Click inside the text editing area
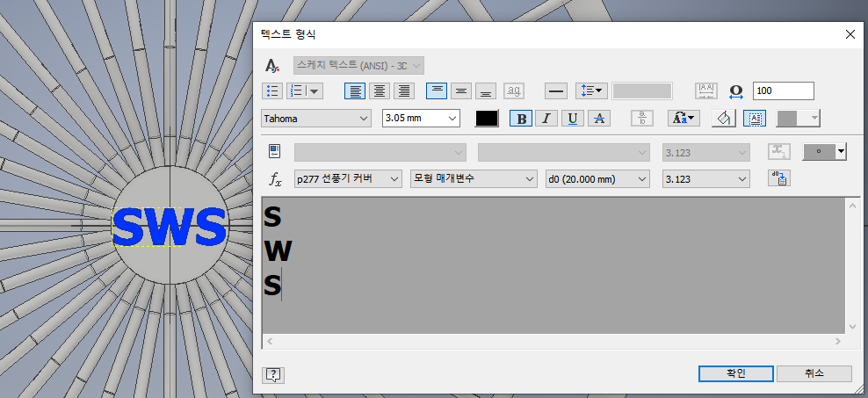Screen dimensions: 868x398 (553, 265)
